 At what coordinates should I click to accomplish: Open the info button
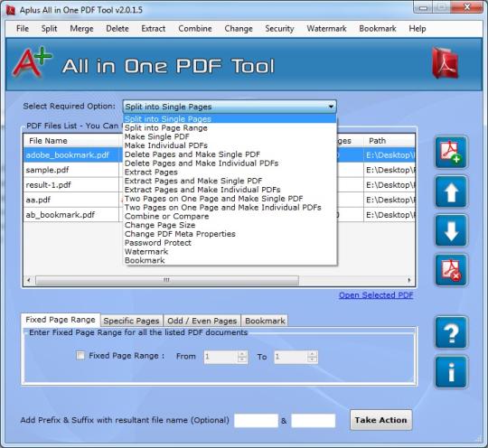(451, 372)
